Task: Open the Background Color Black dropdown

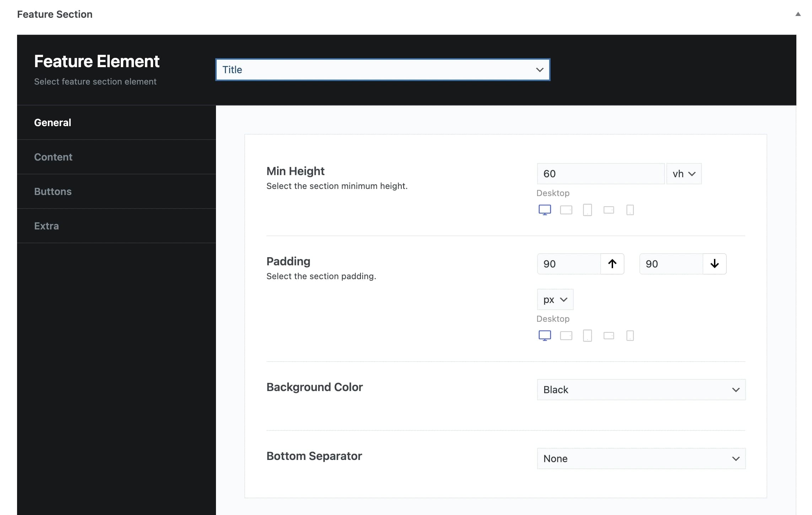Action: coord(641,390)
